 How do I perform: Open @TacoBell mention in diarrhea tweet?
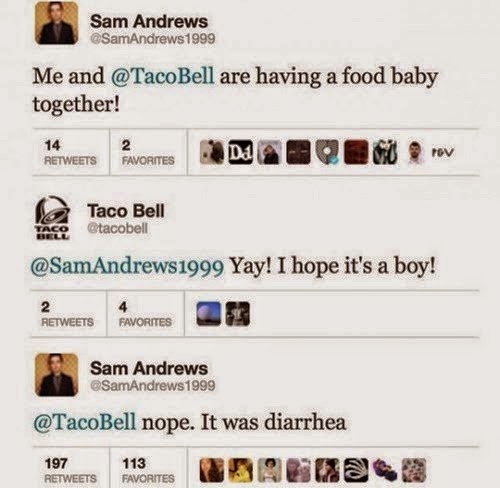tap(85, 422)
